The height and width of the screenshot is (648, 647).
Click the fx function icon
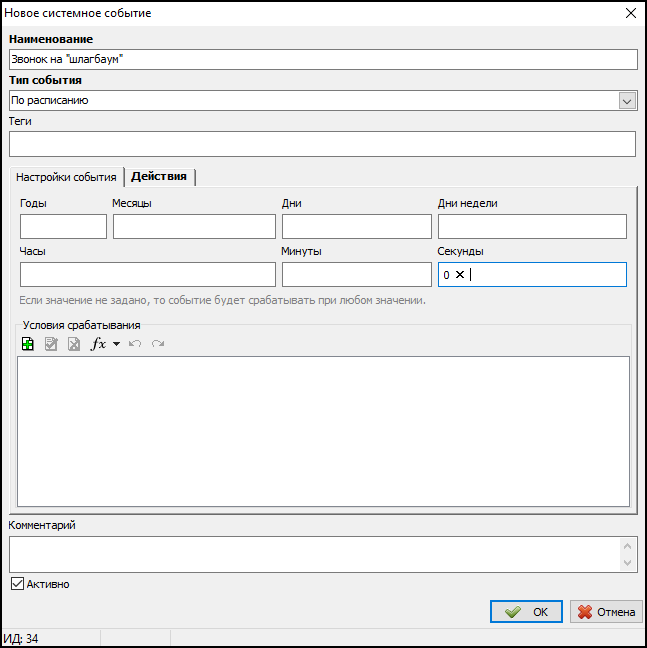(x=98, y=344)
